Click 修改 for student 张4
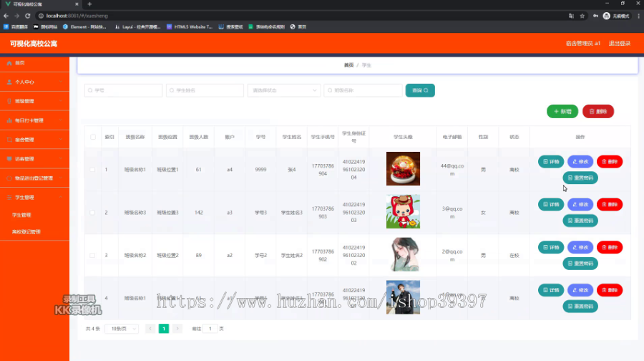Screen dimensions: 644x361 pos(580,162)
